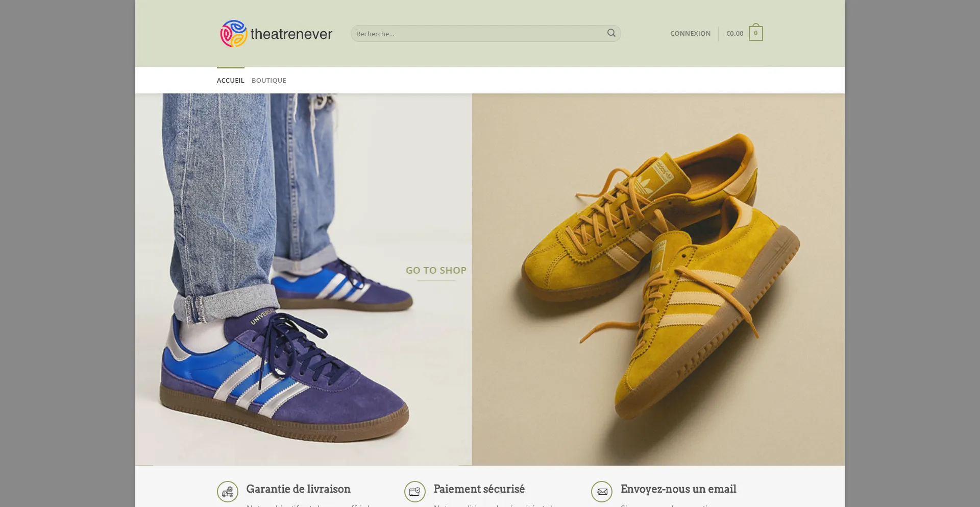Focus the Recherche search input field
The height and width of the screenshot is (507, 980).
[477, 34]
